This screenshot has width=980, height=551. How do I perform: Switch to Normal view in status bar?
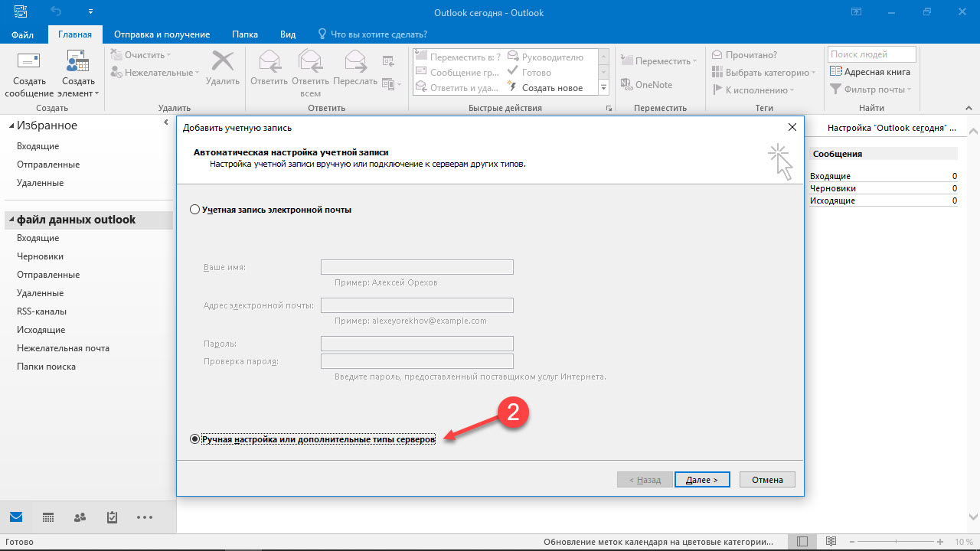click(802, 542)
